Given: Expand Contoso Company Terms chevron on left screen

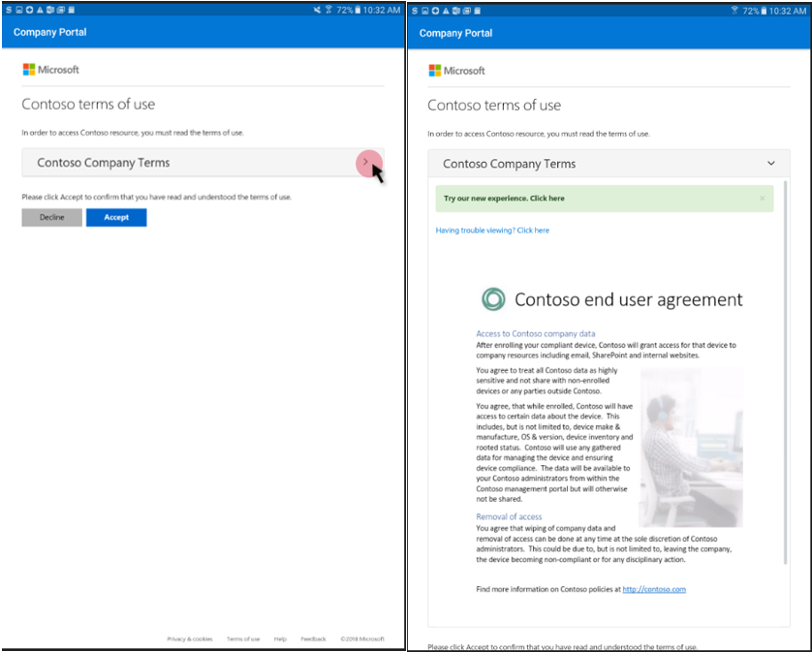Looking at the screenshot, I should point(365,162).
